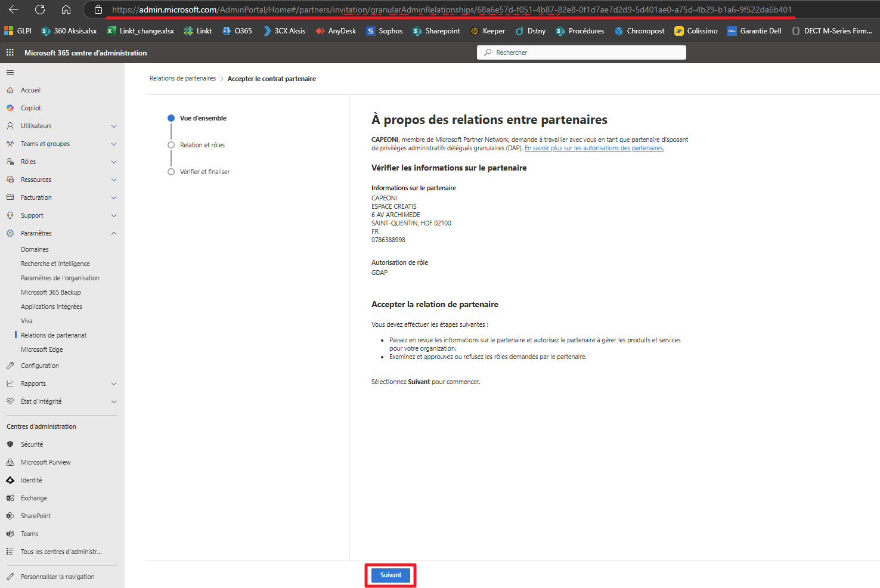
Task: Click the pencil icon for Personnaliser la navigation
Action: point(10,577)
